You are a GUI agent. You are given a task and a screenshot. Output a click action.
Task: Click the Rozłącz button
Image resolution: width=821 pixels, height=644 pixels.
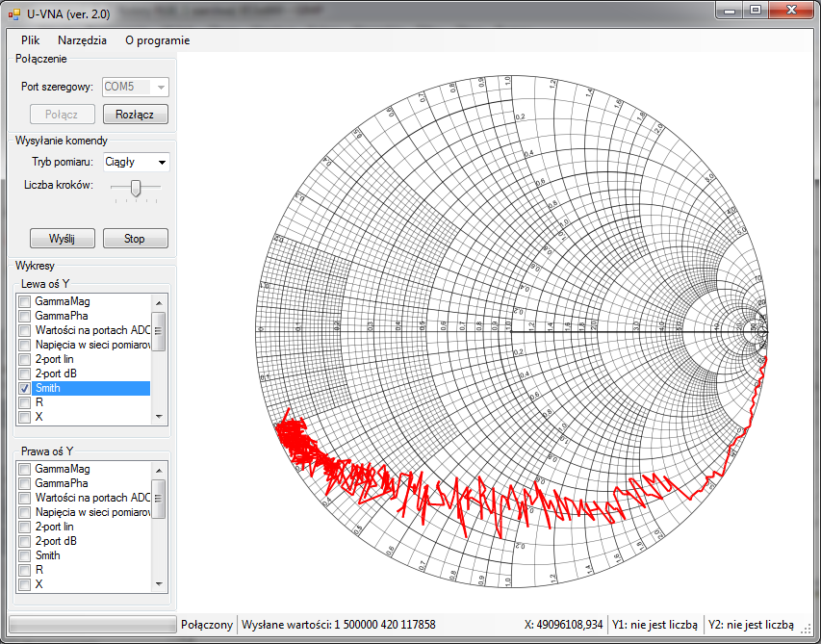click(x=135, y=115)
